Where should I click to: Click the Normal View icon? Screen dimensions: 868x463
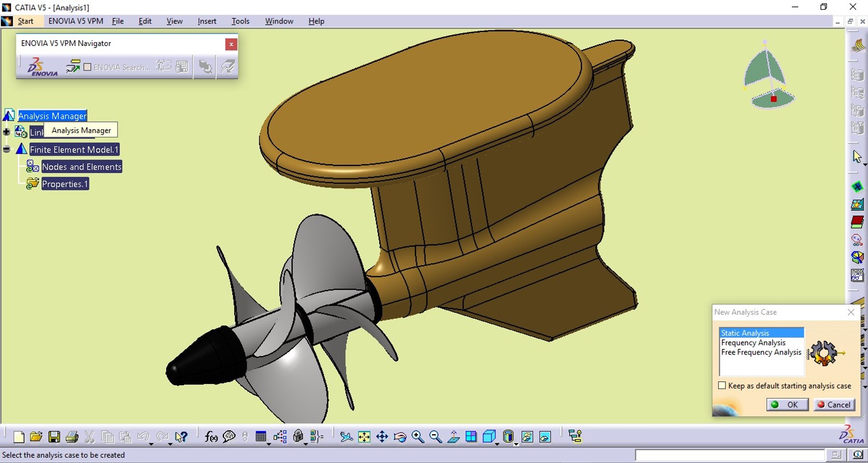[453, 437]
